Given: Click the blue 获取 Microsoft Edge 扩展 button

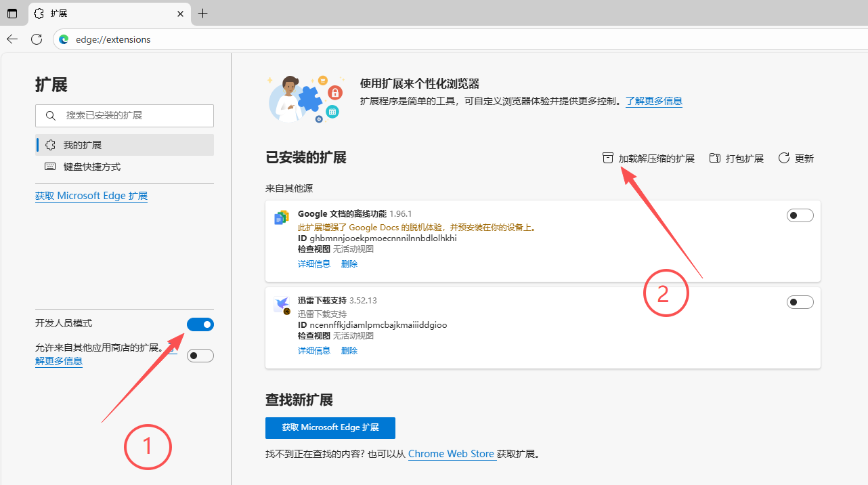Looking at the screenshot, I should [330, 428].
